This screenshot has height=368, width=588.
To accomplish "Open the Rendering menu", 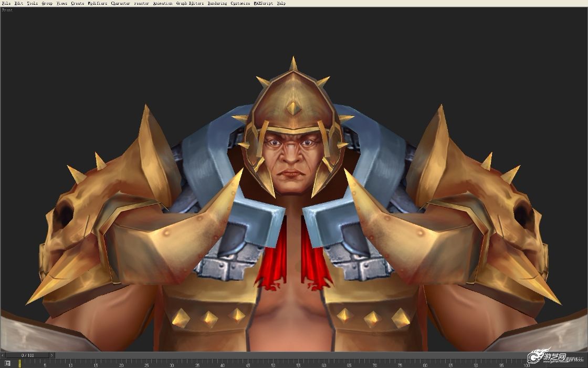I will (217, 3).
